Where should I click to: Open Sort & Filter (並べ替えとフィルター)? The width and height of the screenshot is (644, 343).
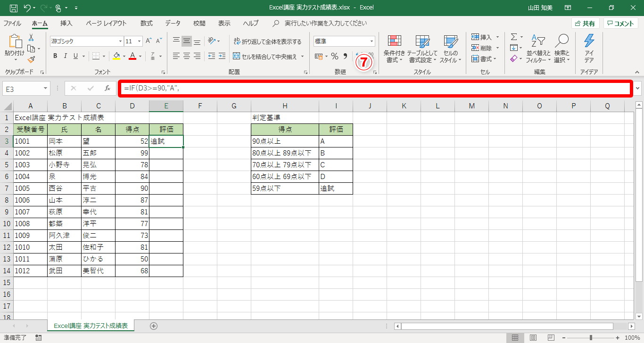tap(538, 49)
